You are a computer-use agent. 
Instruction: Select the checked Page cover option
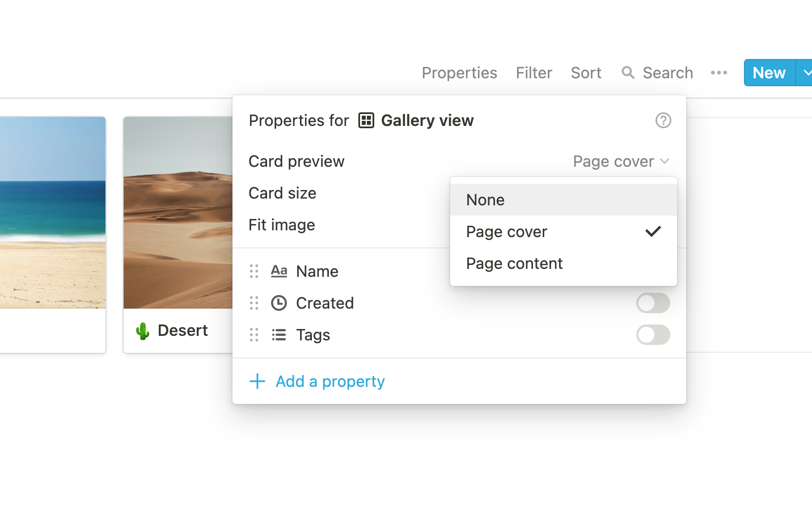pyautogui.click(x=564, y=231)
